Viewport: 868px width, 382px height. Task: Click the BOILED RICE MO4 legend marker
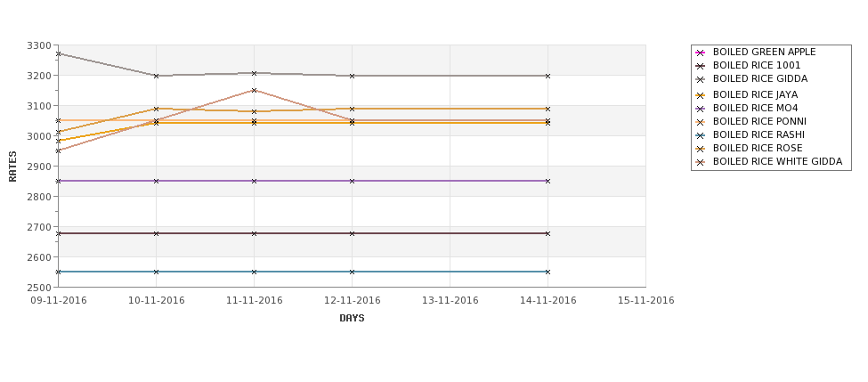pyautogui.click(x=701, y=109)
